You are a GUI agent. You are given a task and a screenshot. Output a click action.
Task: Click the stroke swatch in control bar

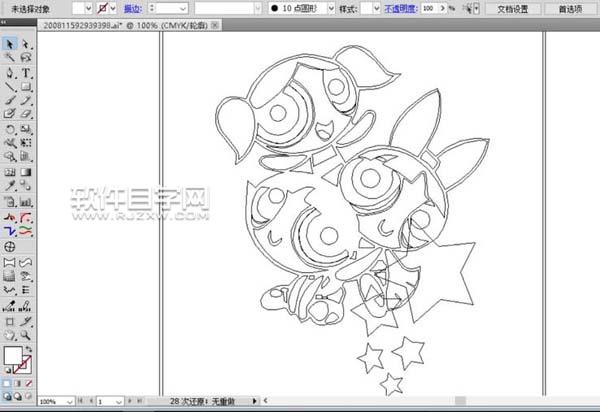[x=103, y=8]
